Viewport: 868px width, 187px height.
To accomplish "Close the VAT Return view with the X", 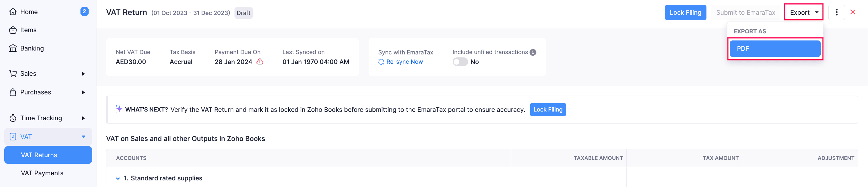I will tap(853, 12).
